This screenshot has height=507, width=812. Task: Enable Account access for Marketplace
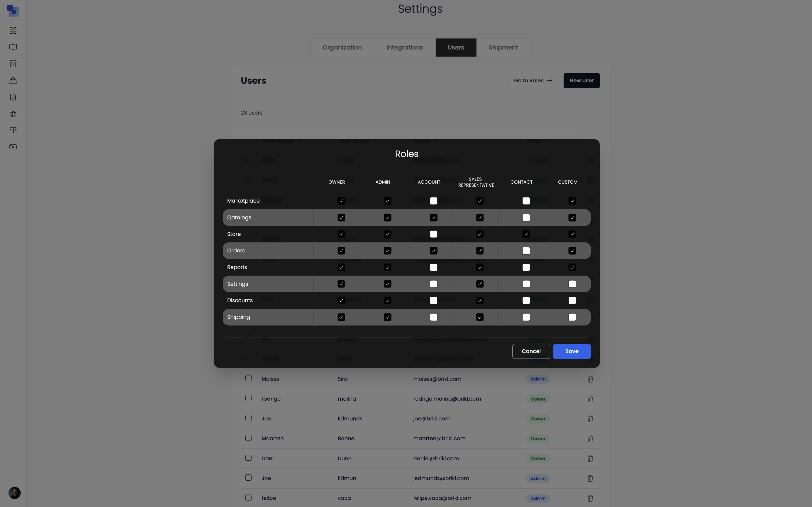click(433, 201)
